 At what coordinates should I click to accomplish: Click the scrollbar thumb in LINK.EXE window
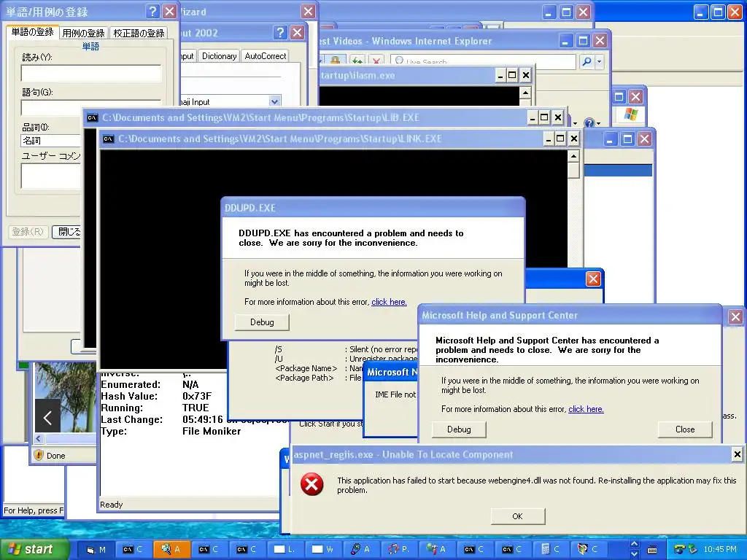573,170
